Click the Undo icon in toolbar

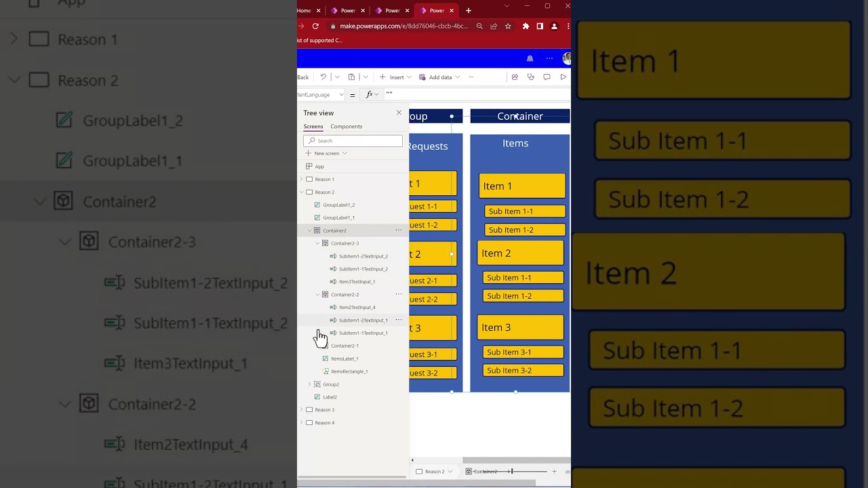point(323,77)
